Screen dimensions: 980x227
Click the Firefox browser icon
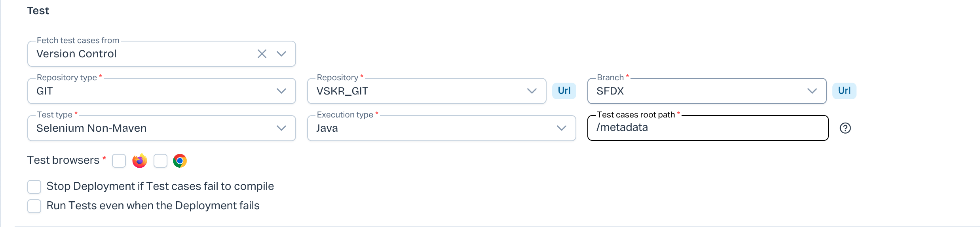click(139, 161)
